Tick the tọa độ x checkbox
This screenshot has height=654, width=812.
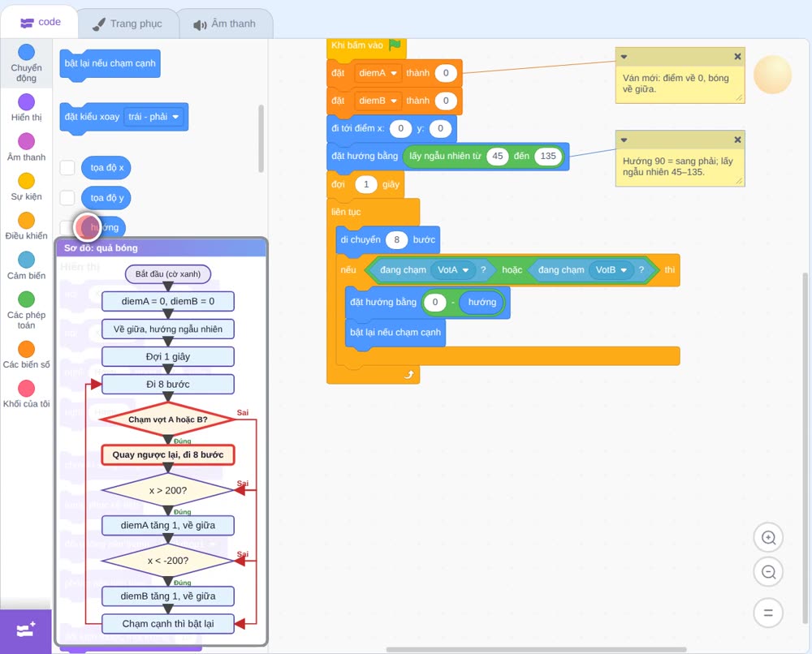[x=67, y=168]
